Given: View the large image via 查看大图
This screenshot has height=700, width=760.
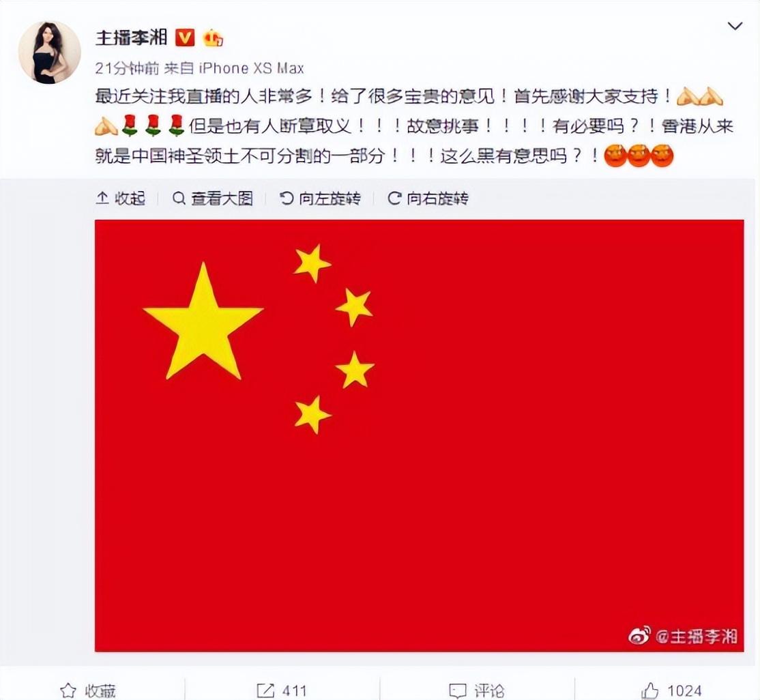Looking at the screenshot, I should [213, 199].
